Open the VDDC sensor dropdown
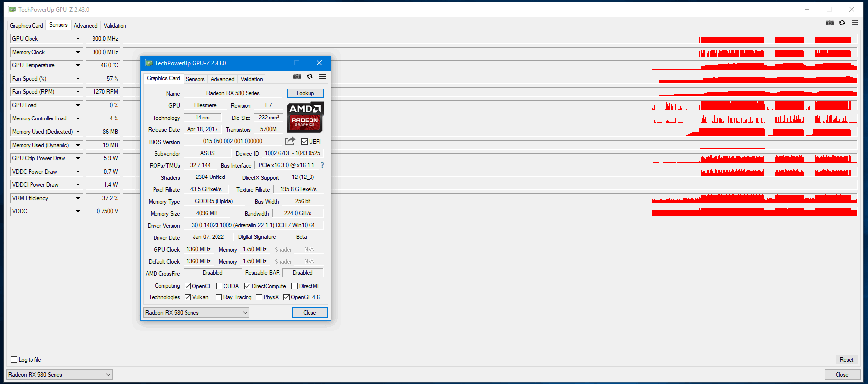Image resolution: width=868 pixels, height=384 pixels. pos(78,211)
